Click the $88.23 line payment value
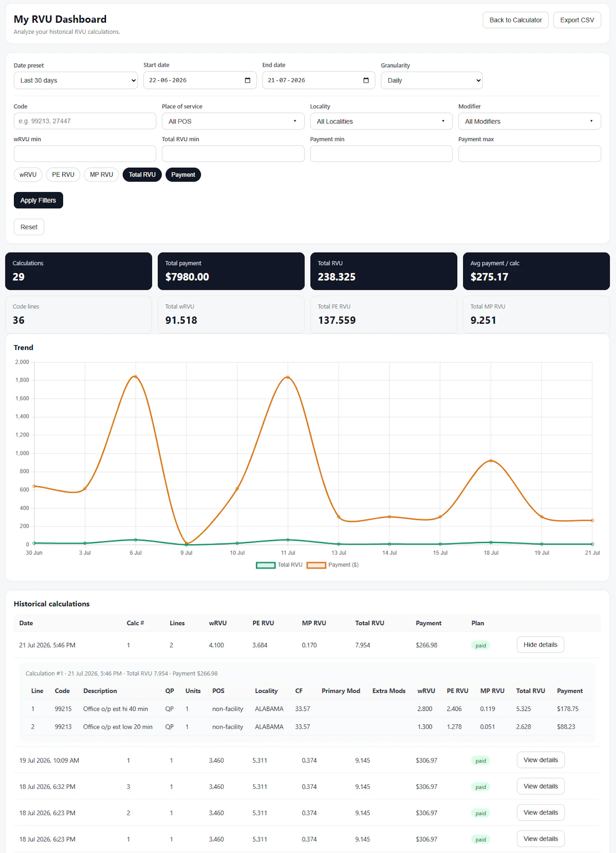The height and width of the screenshot is (853, 616). (566, 727)
